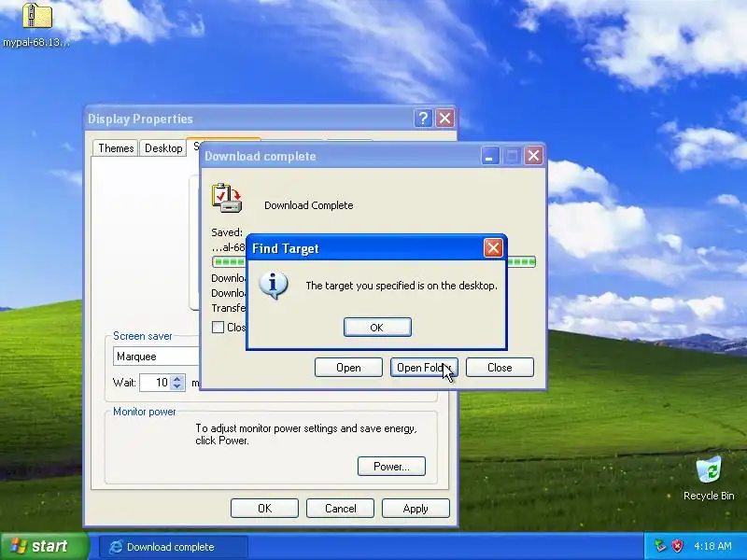The width and height of the screenshot is (747, 560).
Task: Click Close button in Download complete window
Action: [500, 367]
